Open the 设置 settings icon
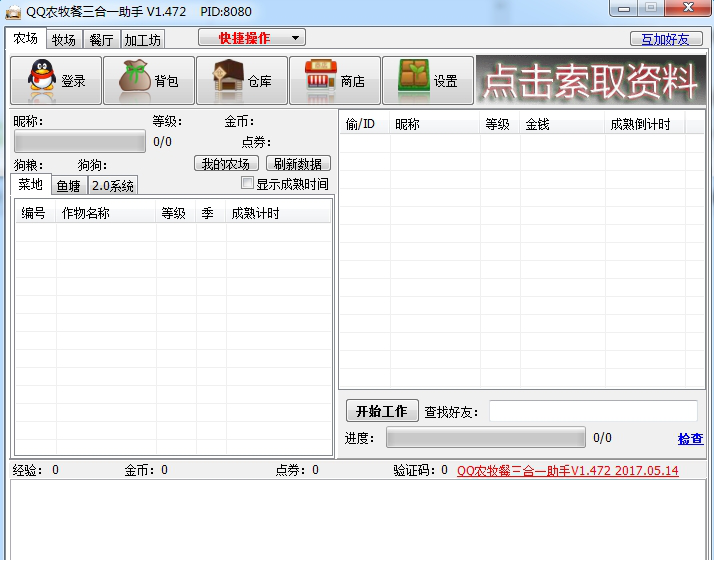 coord(428,81)
